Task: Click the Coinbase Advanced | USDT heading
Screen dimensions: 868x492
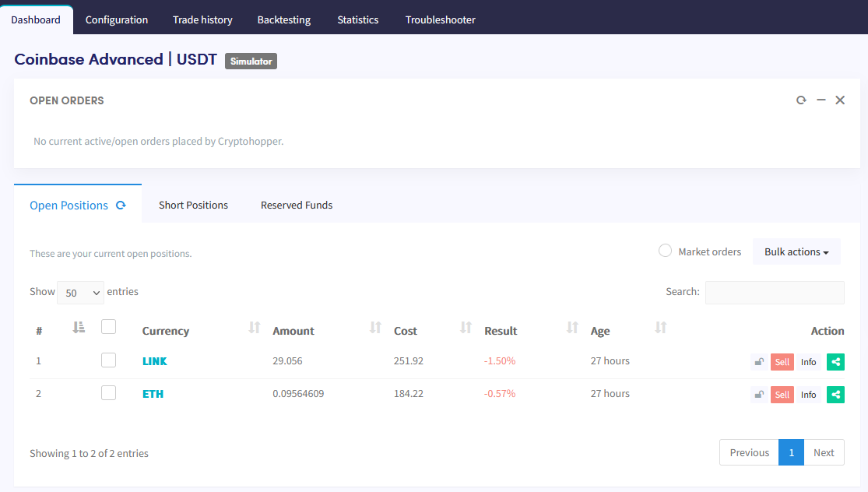Action: coord(116,59)
